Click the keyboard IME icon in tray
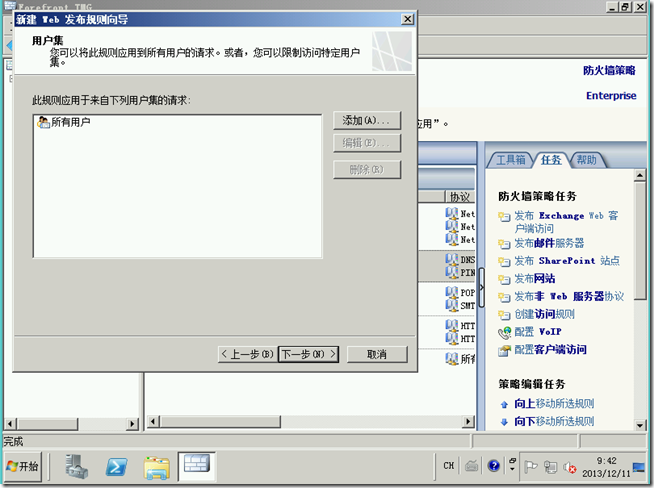This screenshot has width=654, height=488. 471,465
